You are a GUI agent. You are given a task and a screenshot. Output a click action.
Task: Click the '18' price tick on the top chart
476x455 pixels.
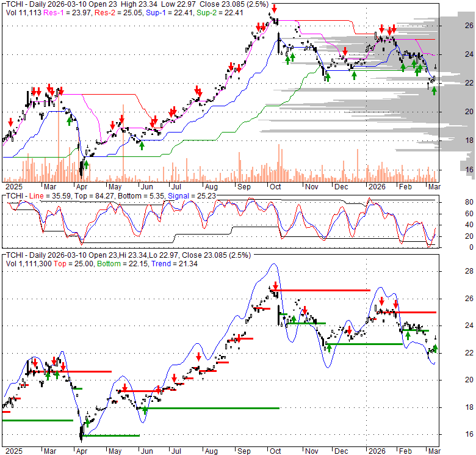(469, 140)
